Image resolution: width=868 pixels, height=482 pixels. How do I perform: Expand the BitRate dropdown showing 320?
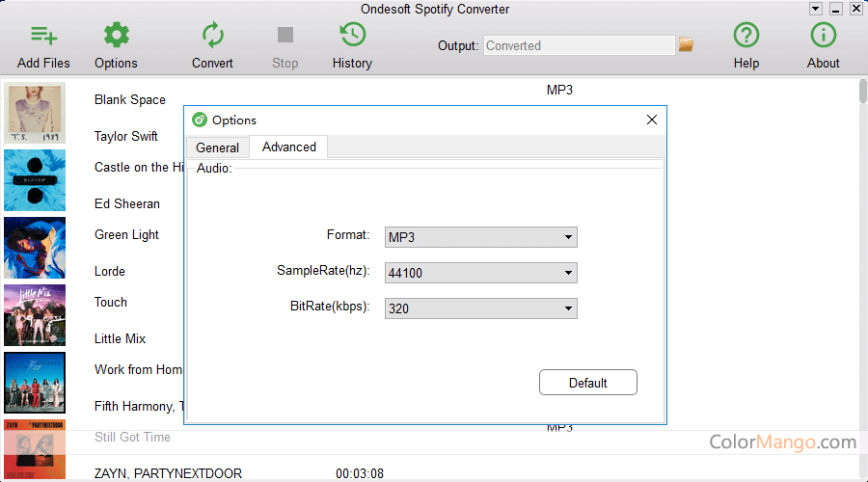(480, 308)
